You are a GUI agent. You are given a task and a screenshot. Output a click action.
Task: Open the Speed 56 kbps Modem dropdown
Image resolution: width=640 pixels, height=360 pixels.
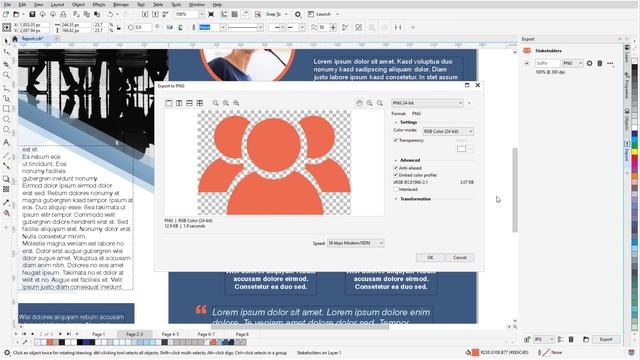[x=355, y=243]
